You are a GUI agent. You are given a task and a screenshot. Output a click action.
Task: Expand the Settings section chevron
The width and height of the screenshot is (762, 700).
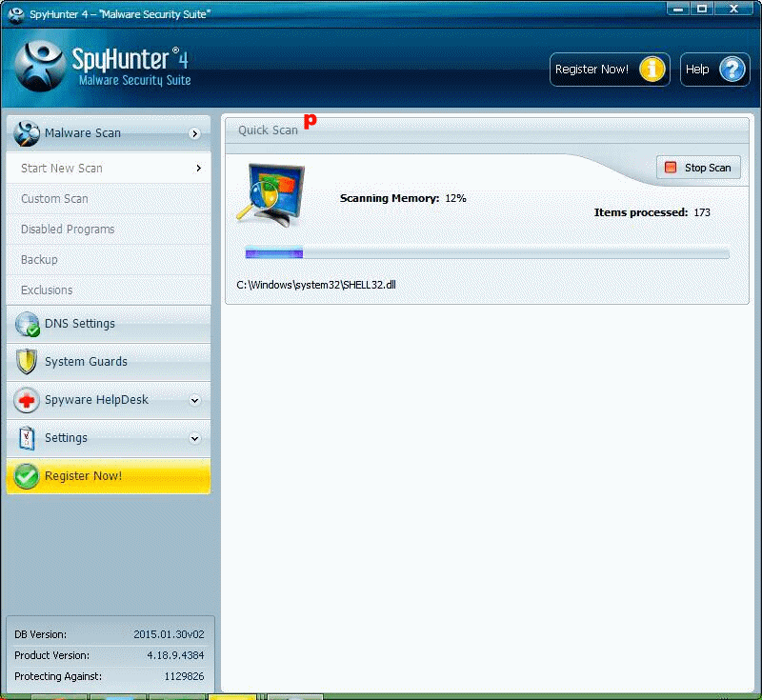pyautogui.click(x=195, y=439)
